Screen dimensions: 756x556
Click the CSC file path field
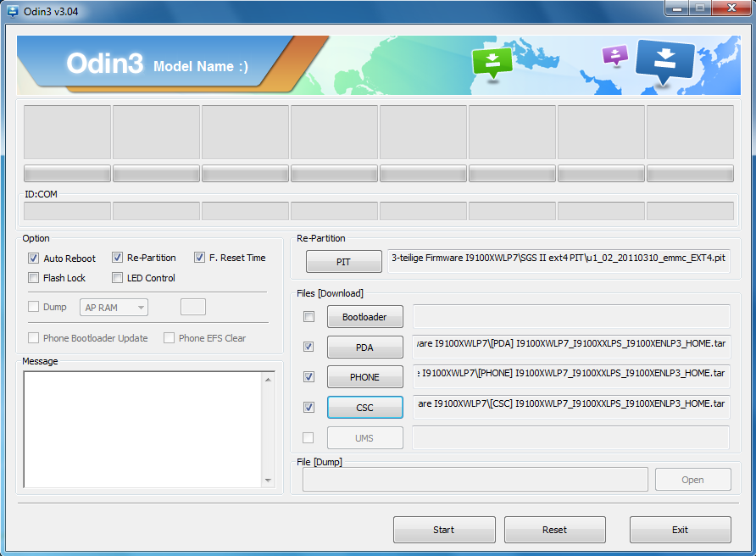click(571, 407)
